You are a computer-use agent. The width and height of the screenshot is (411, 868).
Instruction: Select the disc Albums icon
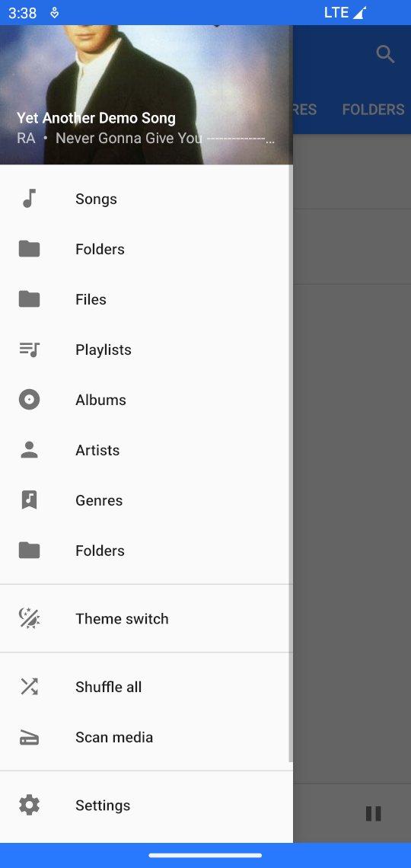pos(30,399)
